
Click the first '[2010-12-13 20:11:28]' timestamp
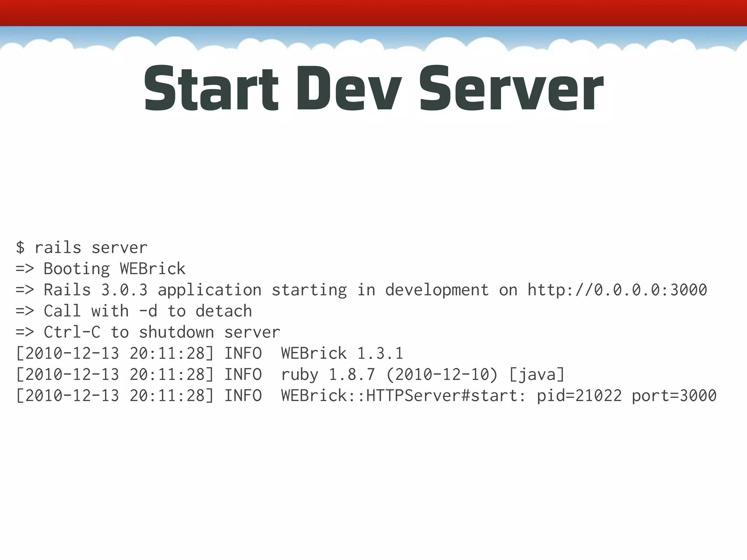point(115,353)
